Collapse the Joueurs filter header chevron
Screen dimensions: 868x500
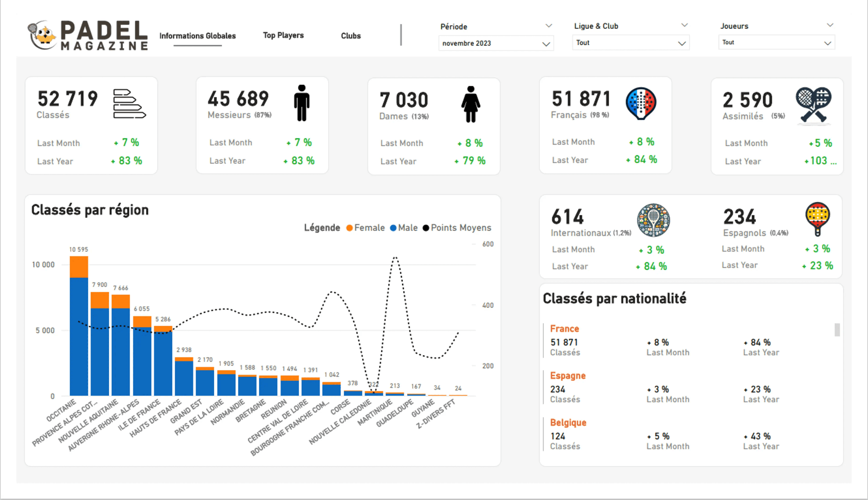click(830, 25)
